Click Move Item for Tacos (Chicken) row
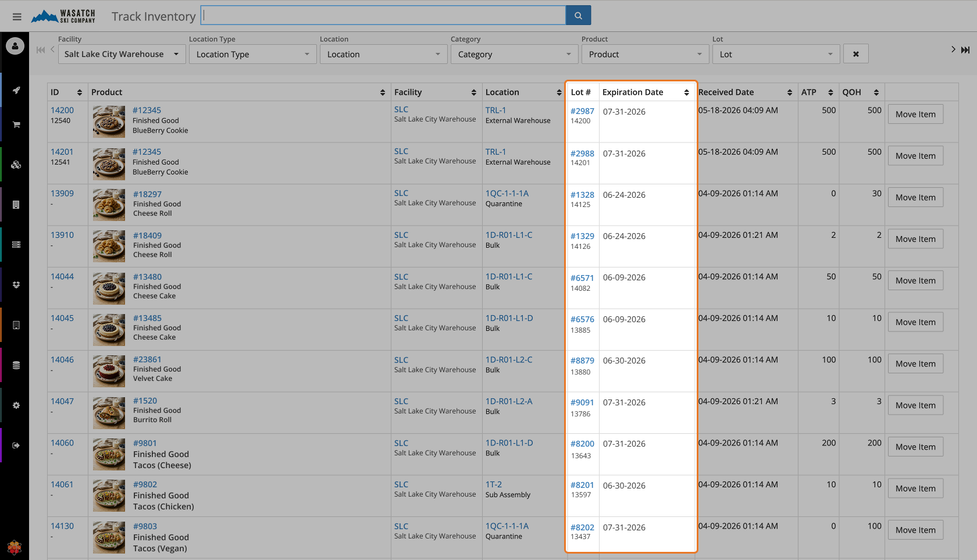The width and height of the screenshot is (977, 560). pos(915,488)
